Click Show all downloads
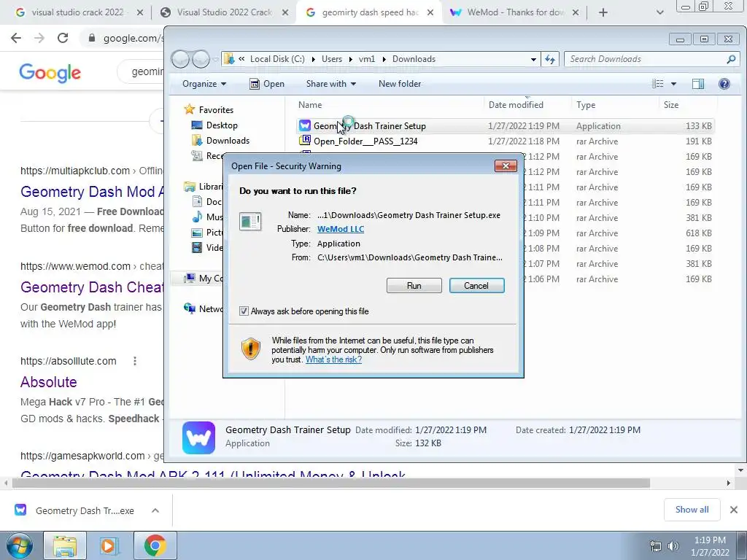This screenshot has height=560, width=747. pos(692,510)
